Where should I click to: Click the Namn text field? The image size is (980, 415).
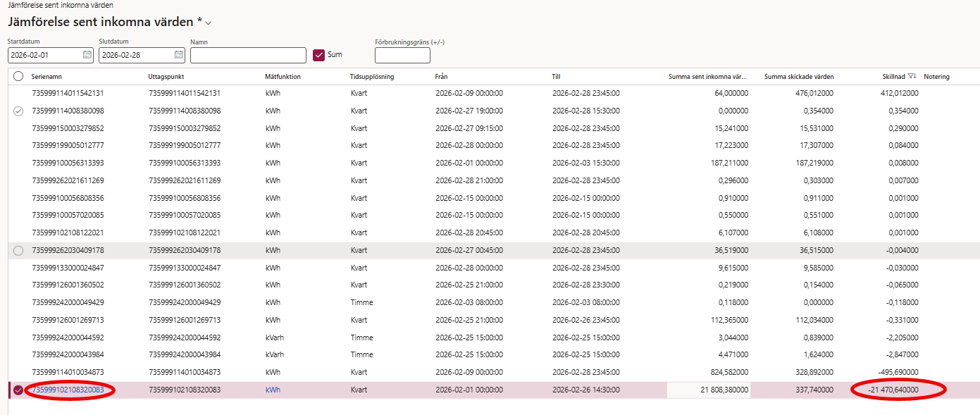tap(248, 55)
